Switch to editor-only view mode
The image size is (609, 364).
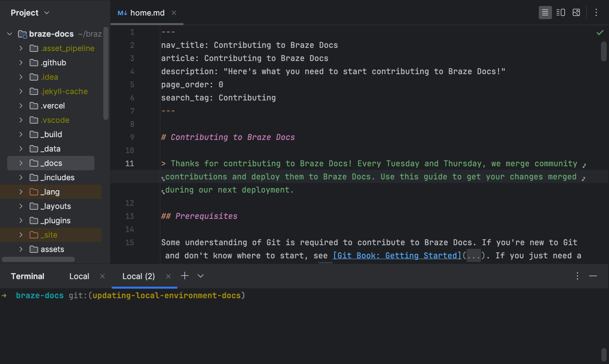point(545,13)
